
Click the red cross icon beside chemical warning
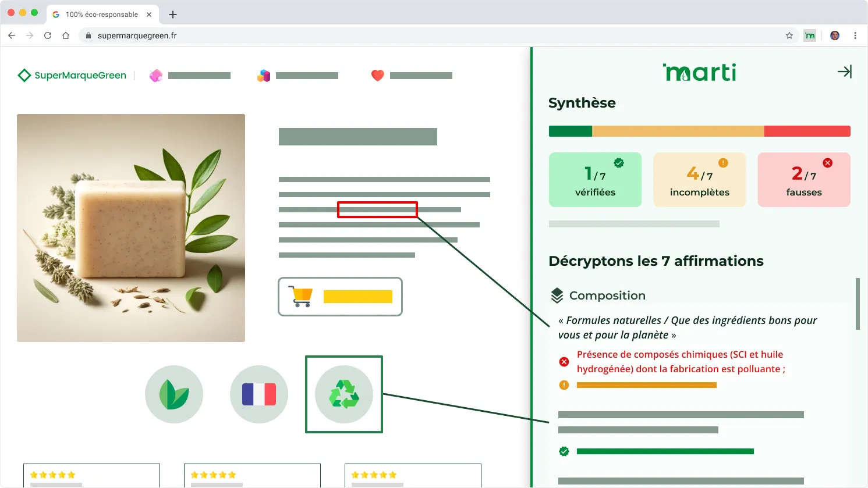(x=564, y=361)
